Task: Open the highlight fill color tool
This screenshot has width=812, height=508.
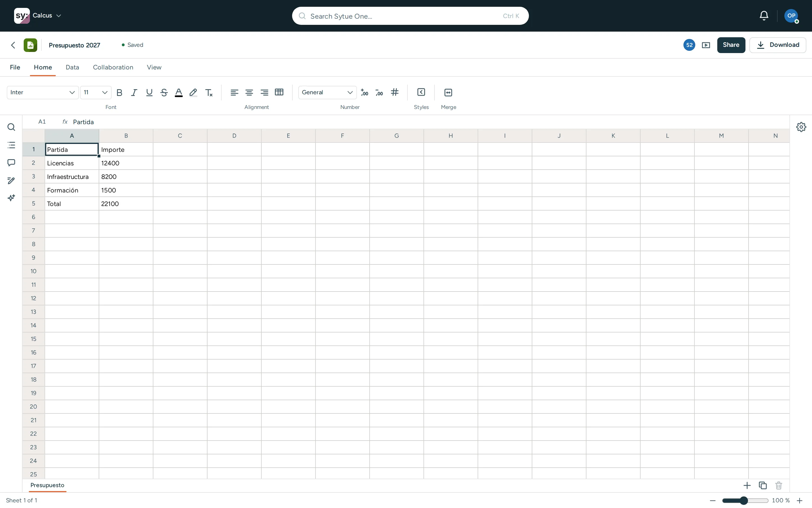Action: (193, 92)
